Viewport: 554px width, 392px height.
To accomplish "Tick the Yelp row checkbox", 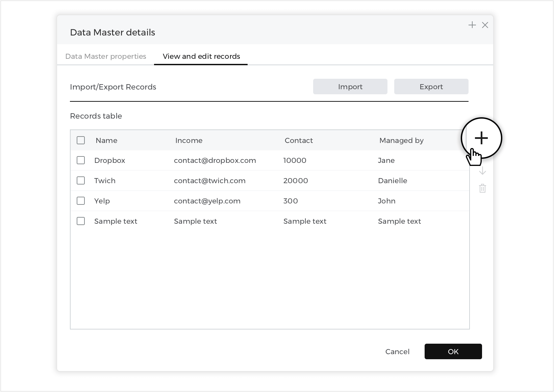I will (x=81, y=201).
